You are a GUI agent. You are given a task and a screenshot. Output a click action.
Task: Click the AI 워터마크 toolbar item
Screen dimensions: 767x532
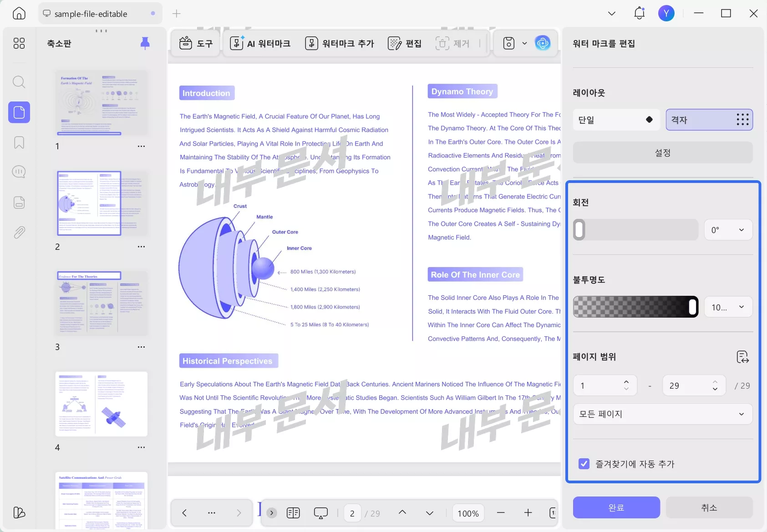pos(260,43)
